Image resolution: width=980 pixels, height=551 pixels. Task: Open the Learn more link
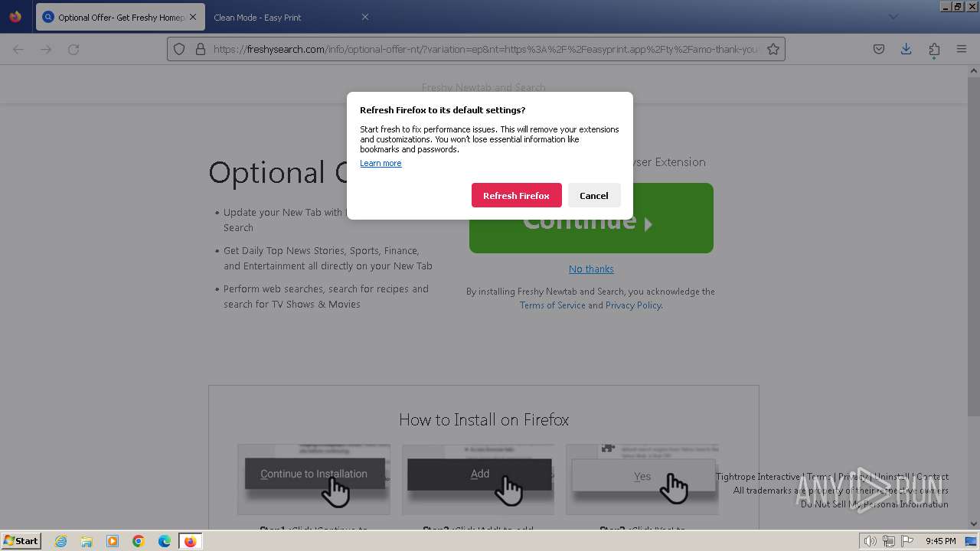[381, 163]
